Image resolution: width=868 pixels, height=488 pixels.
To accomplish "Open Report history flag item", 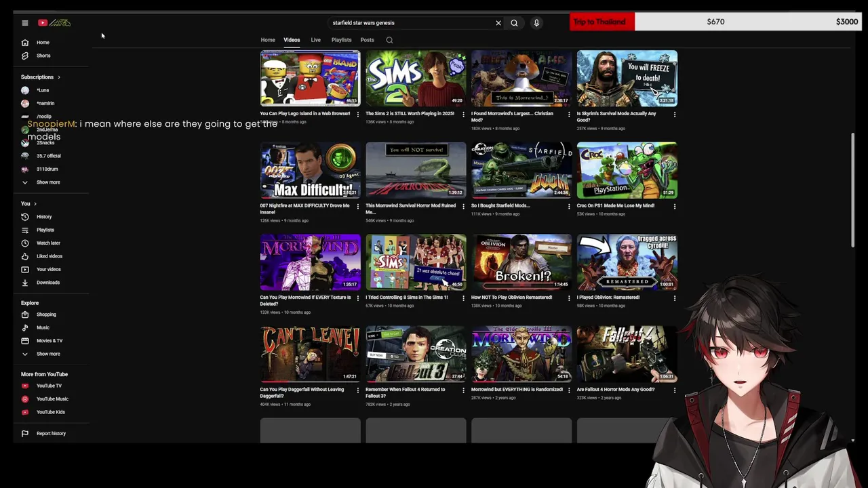I will pyautogui.click(x=51, y=433).
